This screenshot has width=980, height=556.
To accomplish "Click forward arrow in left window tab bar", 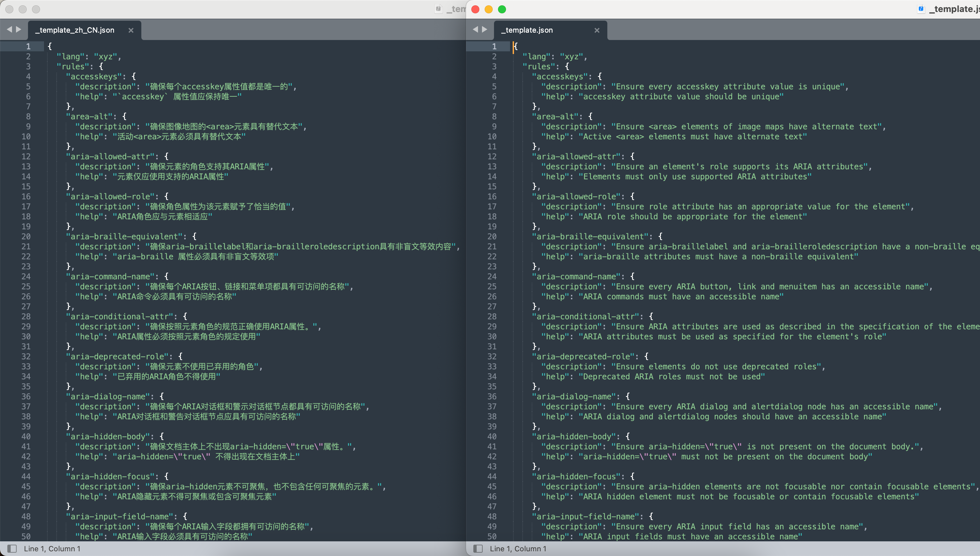I will [18, 29].
